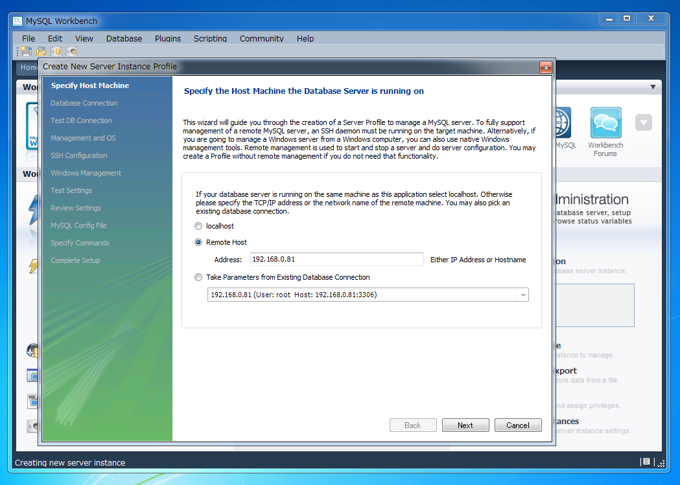
Task: Collapse the Workbench Central panel triangle
Action: (653, 87)
